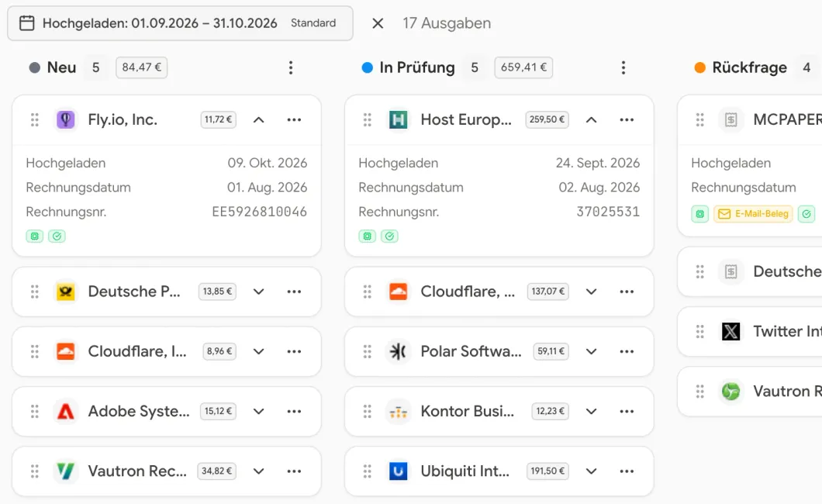Click drag handle of Polar Software card
The height and width of the screenshot is (504, 822).
[x=368, y=351]
